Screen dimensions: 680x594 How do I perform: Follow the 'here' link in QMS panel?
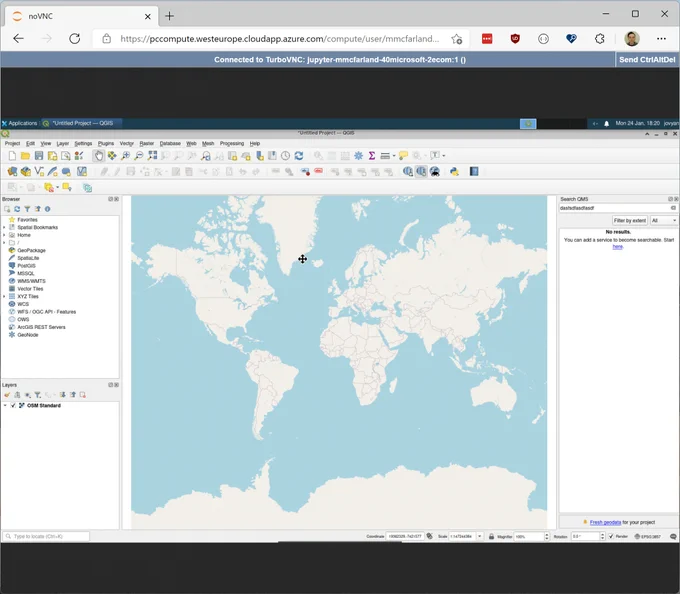[618, 247]
